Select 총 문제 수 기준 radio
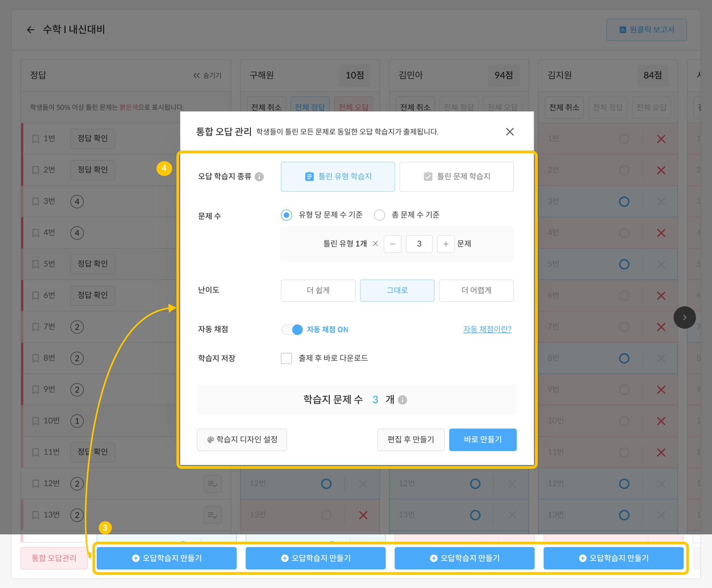This screenshot has height=588, width=712. point(379,215)
